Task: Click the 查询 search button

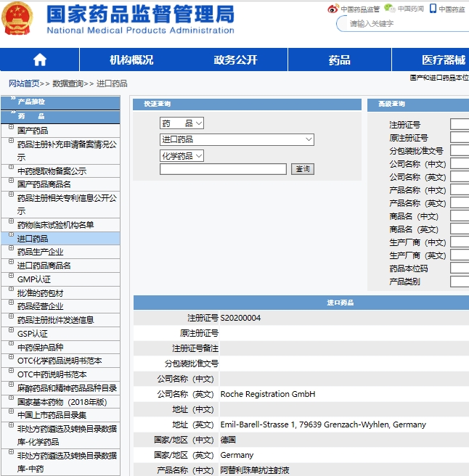Action: pos(303,169)
